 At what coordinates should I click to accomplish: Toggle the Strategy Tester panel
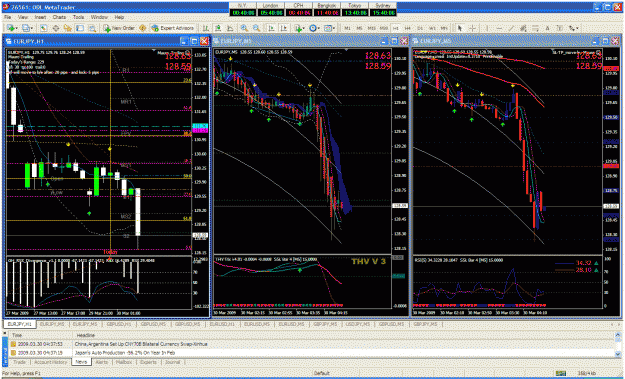click(x=92, y=28)
